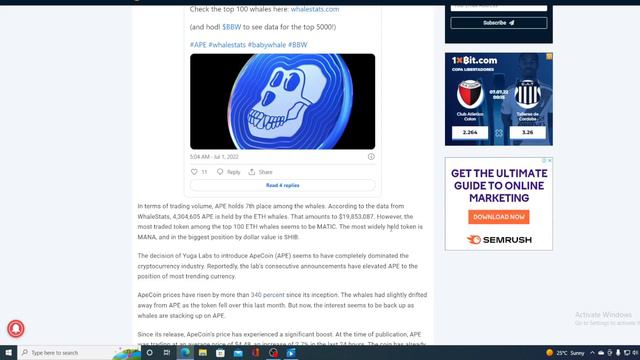
Task: Open Task View on taskbar
Action: tap(167, 353)
